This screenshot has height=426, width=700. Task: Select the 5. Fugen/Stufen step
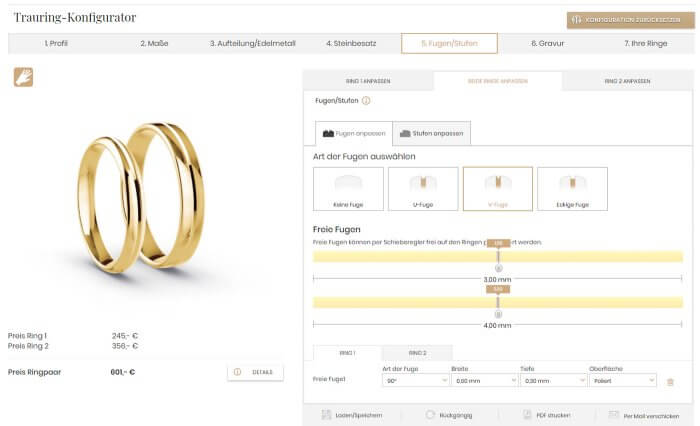click(x=450, y=43)
